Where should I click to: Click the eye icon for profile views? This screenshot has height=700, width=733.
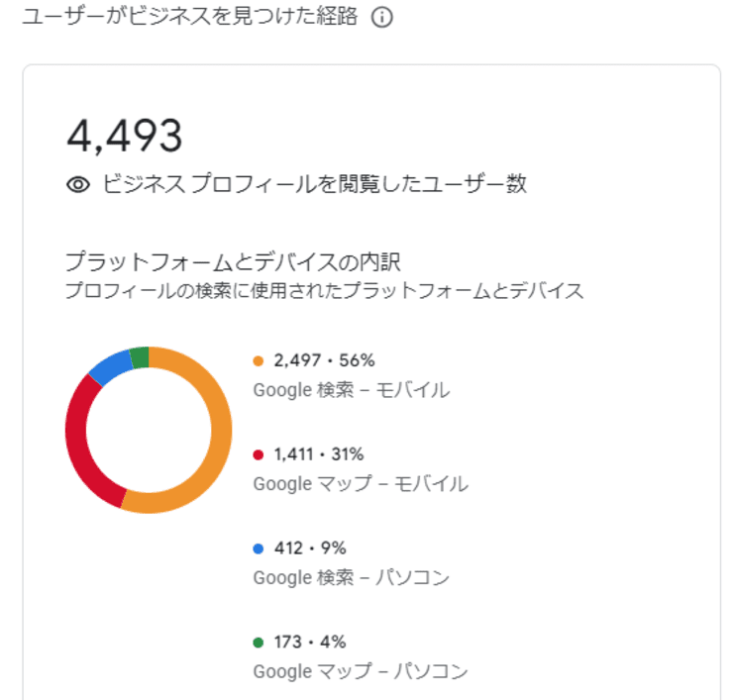78,184
